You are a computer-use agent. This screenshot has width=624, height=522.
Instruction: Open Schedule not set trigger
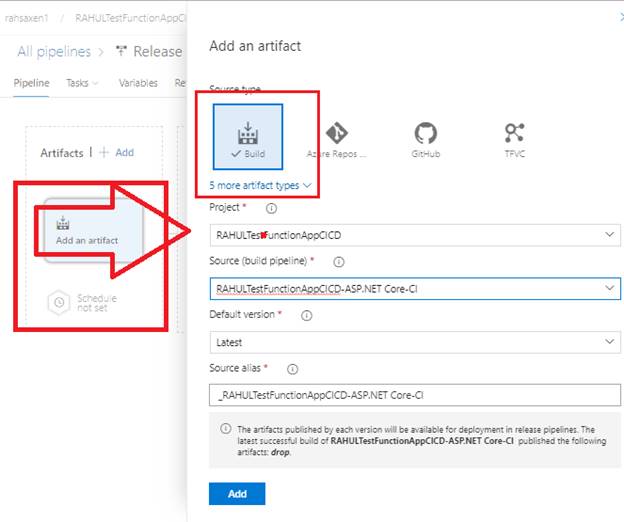coord(82,303)
